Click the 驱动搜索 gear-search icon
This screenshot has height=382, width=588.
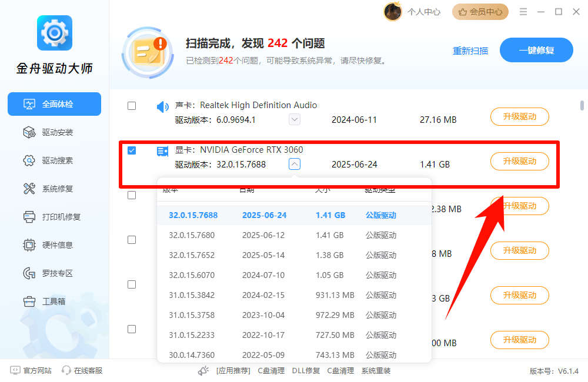pyautogui.click(x=29, y=160)
